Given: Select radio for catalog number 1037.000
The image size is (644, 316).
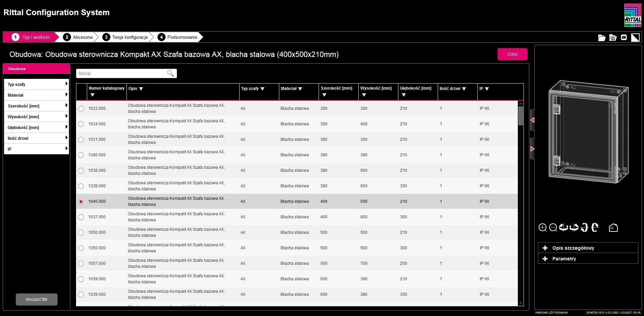Looking at the screenshot, I should [x=81, y=217].
